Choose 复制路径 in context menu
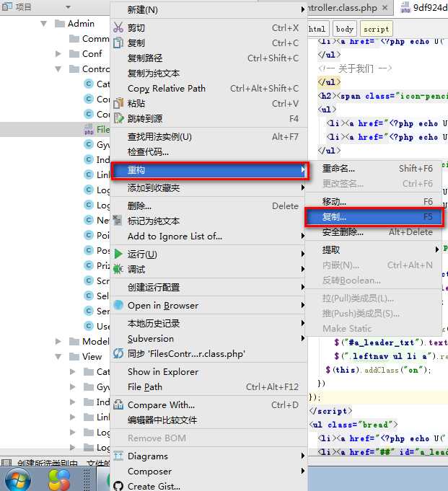448x491 pixels. [209, 58]
